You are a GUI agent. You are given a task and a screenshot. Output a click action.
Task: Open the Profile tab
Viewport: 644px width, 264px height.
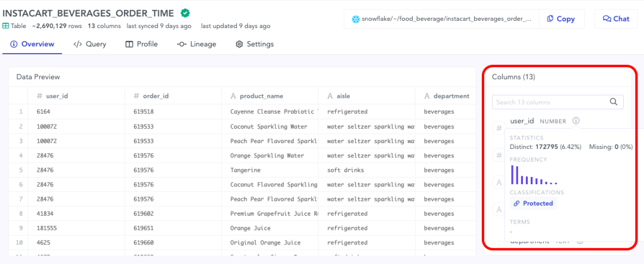click(141, 44)
